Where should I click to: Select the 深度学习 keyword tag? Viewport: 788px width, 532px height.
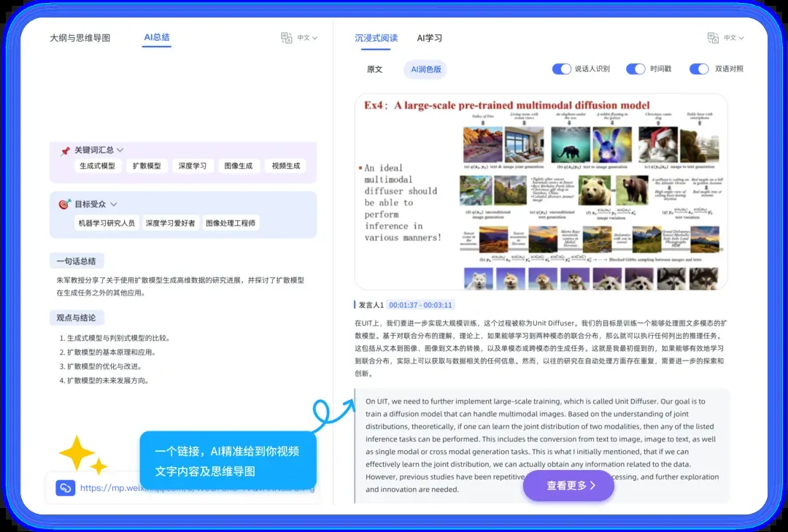coord(193,166)
